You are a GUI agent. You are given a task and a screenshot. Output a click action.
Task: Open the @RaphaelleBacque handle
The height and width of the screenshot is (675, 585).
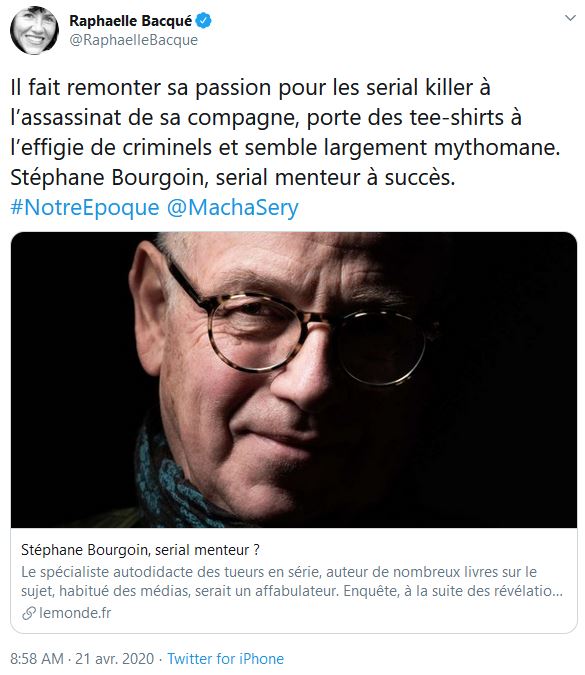tap(133, 40)
